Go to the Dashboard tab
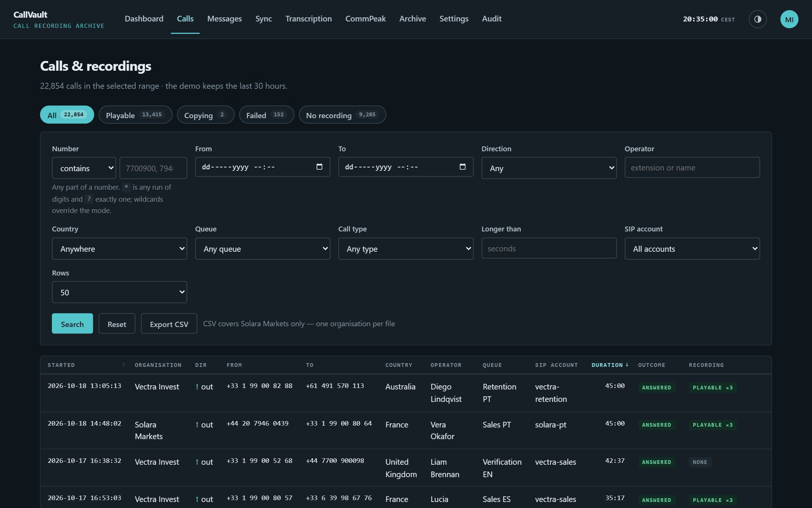 (144, 19)
